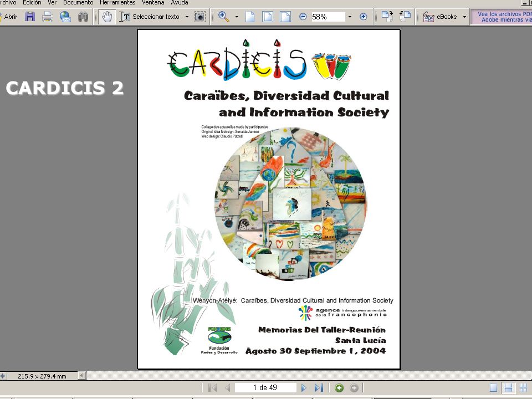Set view to Actual Size page icon

pyautogui.click(x=250, y=17)
